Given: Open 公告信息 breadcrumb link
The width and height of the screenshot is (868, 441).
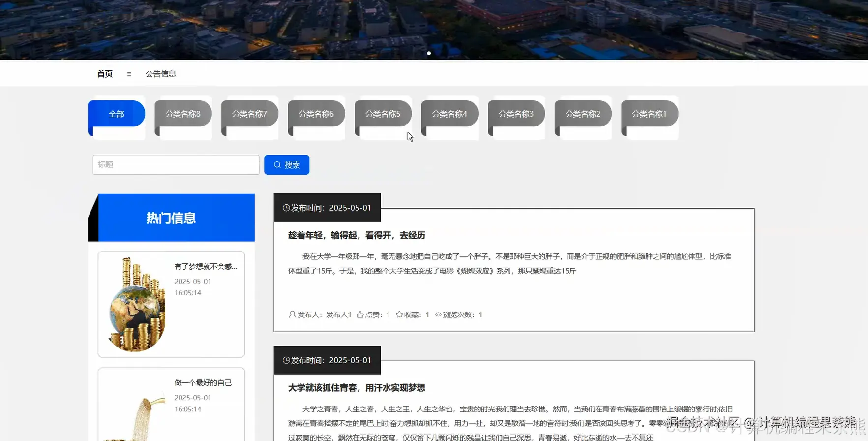Looking at the screenshot, I should pos(161,74).
